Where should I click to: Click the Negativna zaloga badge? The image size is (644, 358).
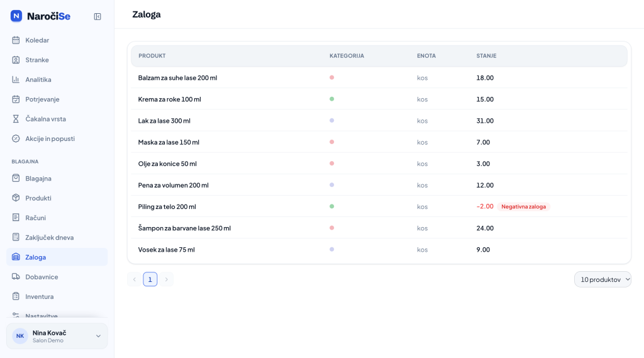point(523,207)
